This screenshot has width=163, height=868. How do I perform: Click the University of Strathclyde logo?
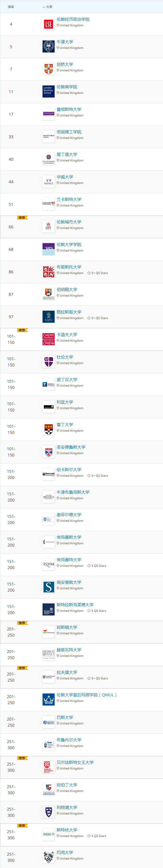[49, 610]
